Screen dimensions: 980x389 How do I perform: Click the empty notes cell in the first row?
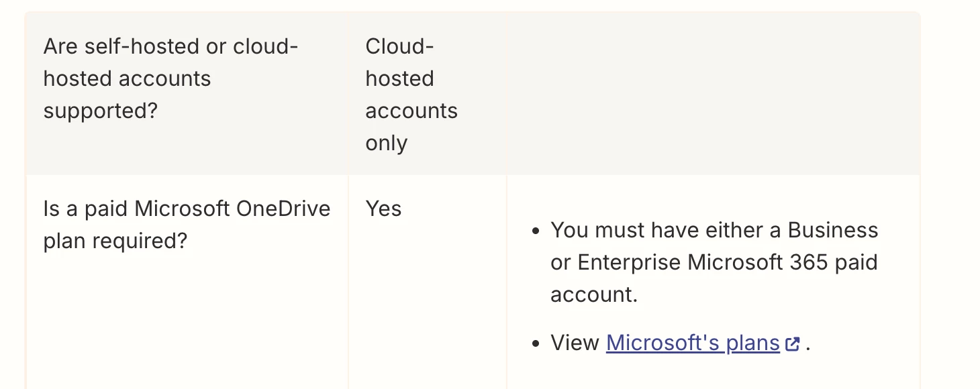[713, 94]
